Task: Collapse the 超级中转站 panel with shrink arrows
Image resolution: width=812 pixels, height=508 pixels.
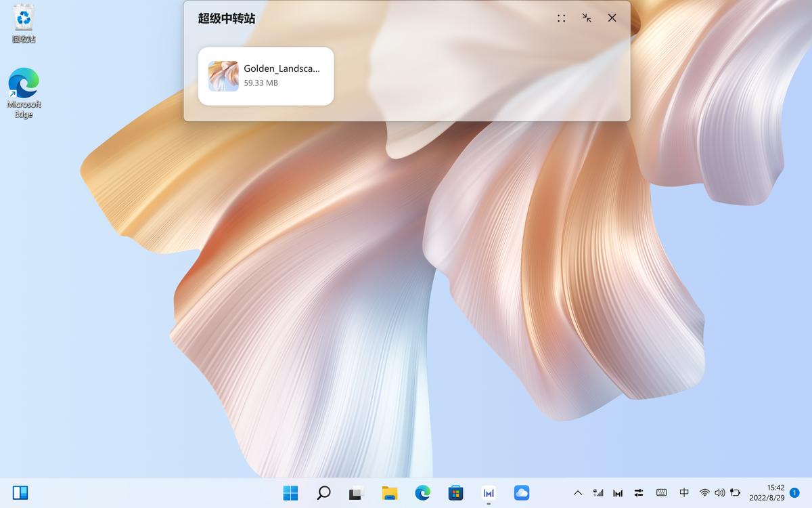Action: click(587, 18)
